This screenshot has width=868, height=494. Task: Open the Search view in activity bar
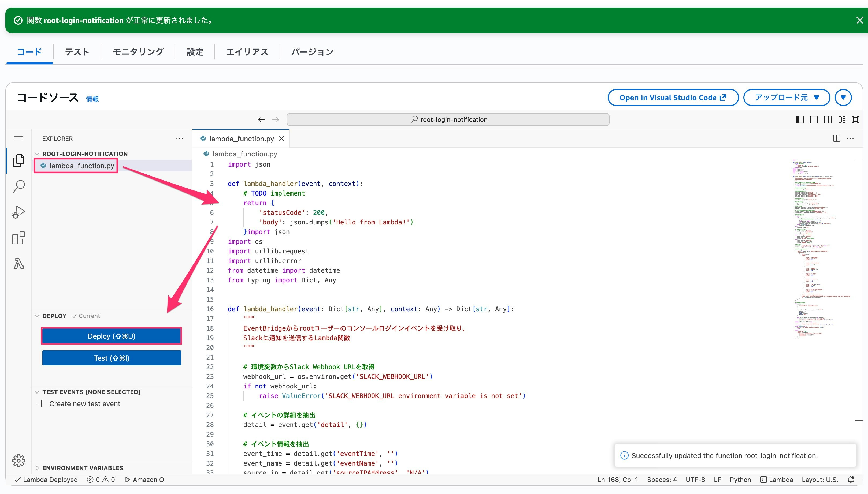[x=19, y=186]
